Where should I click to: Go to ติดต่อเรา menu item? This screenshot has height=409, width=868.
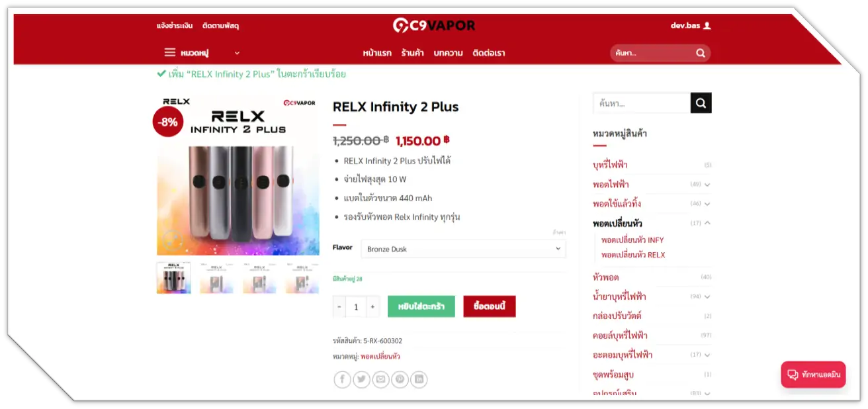tap(489, 53)
